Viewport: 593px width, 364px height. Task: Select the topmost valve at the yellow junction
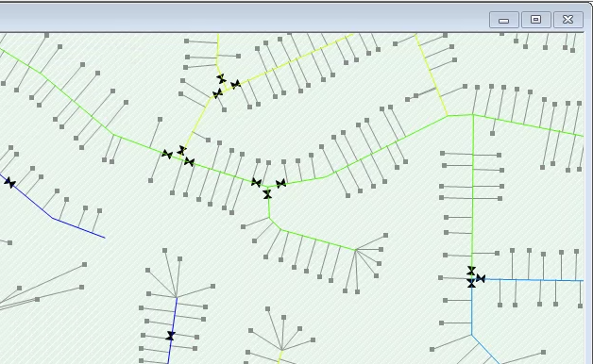[x=221, y=79]
